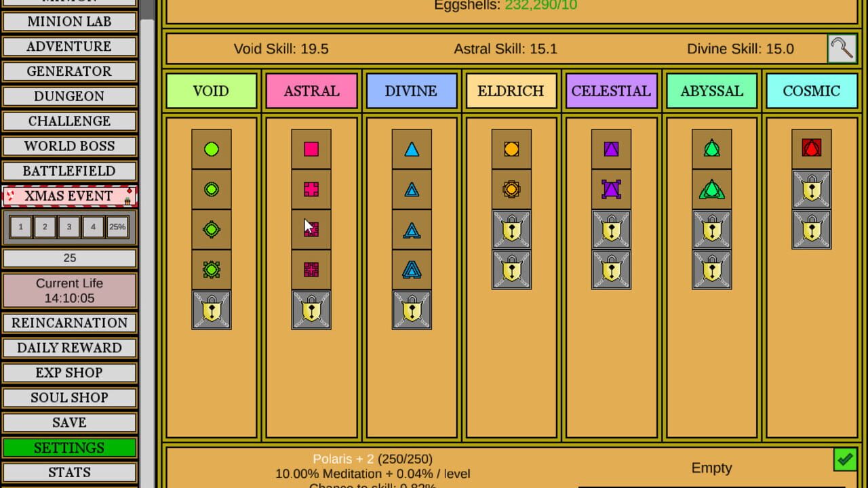Open the ADVENTURE menu
Viewport: 868px width, 488px height.
[x=69, y=46]
